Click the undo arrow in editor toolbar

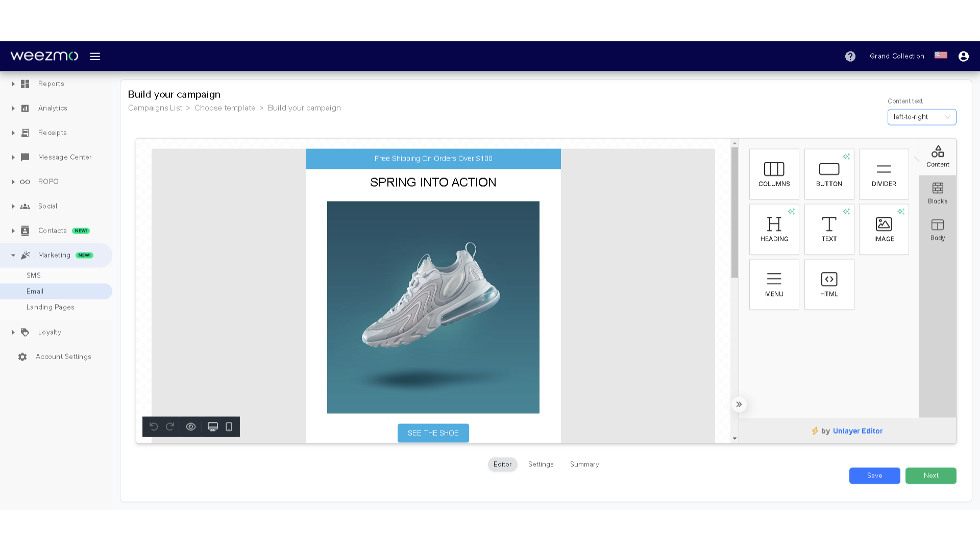click(x=154, y=427)
